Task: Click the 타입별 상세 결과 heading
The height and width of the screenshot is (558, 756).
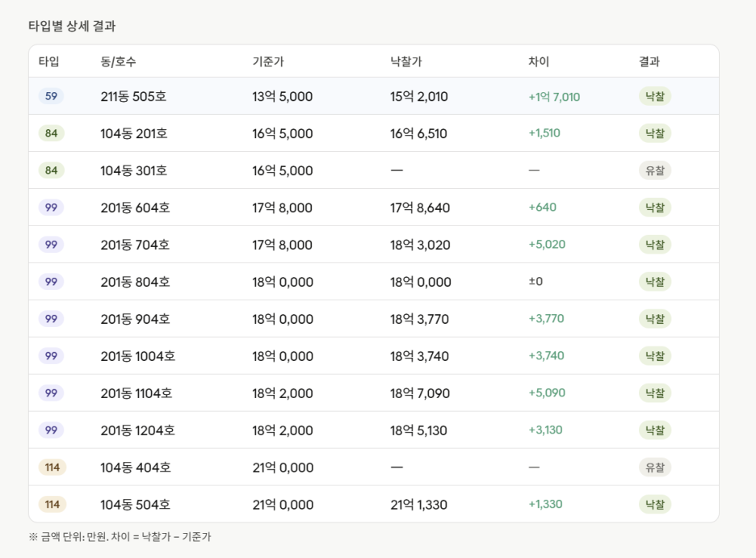Action: point(72,26)
